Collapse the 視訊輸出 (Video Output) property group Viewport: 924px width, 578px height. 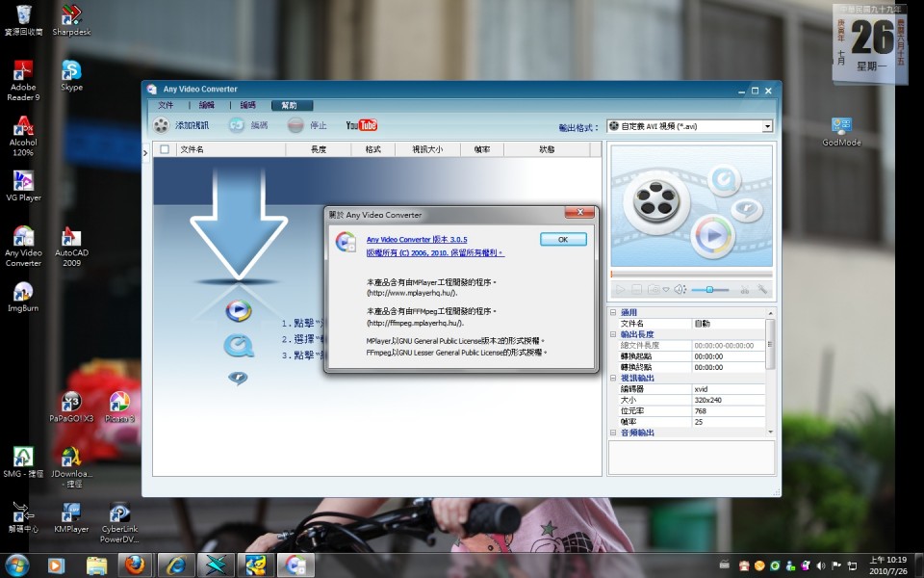[613, 378]
